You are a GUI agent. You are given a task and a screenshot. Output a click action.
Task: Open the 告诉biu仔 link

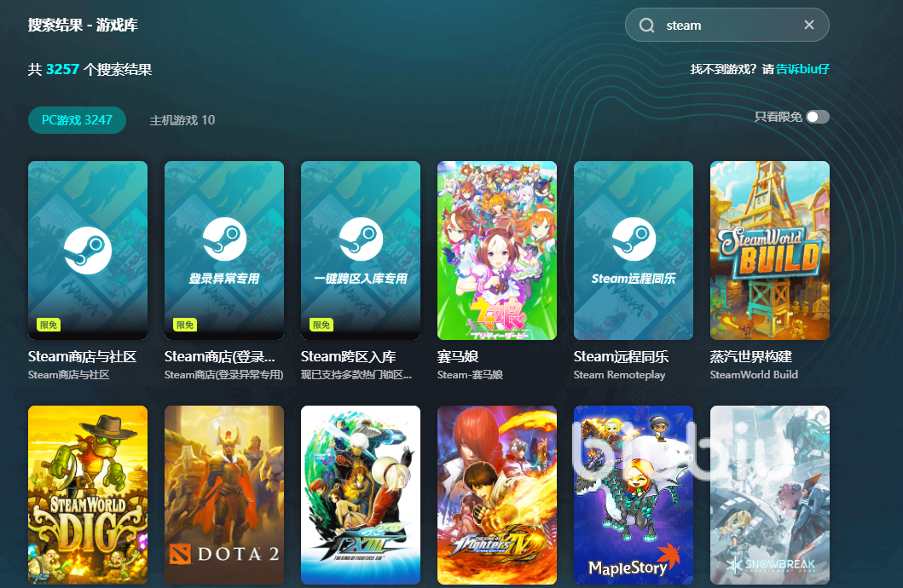tap(802, 69)
